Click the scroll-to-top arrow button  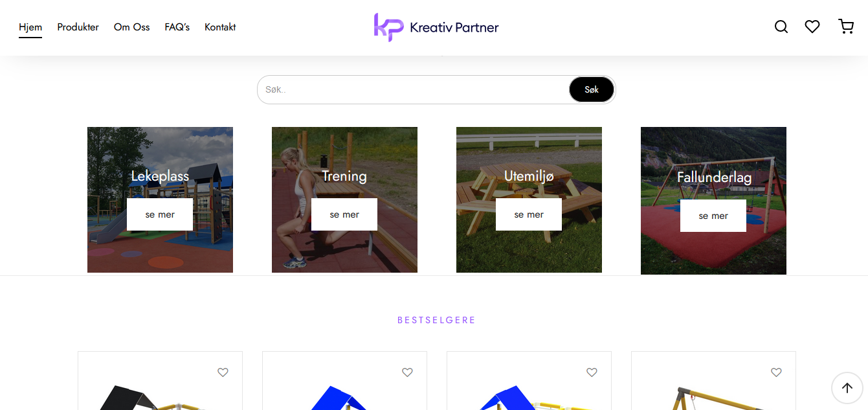pyautogui.click(x=847, y=388)
